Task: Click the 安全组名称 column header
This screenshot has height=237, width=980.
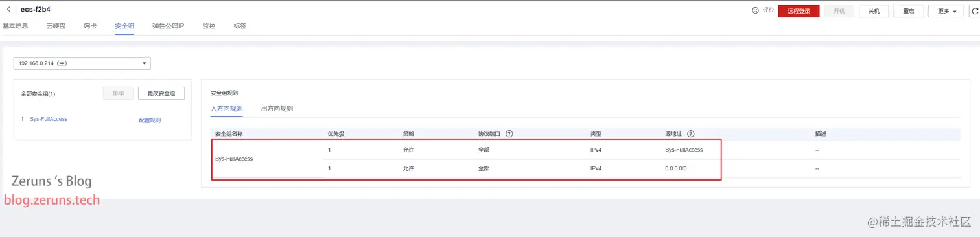Action: pos(229,133)
